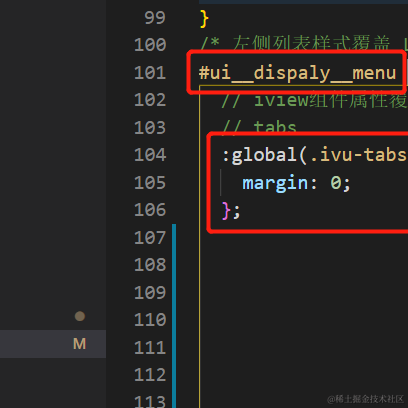Image resolution: width=408 pixels, height=408 pixels.
Task: Select line number 106 in the gutter
Action: pyautogui.click(x=150, y=210)
